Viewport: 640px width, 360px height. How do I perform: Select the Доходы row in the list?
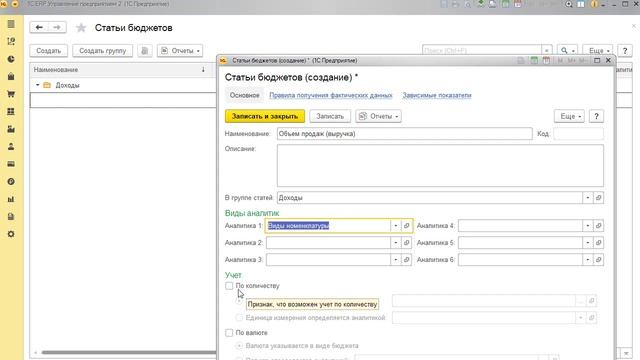tap(122, 85)
